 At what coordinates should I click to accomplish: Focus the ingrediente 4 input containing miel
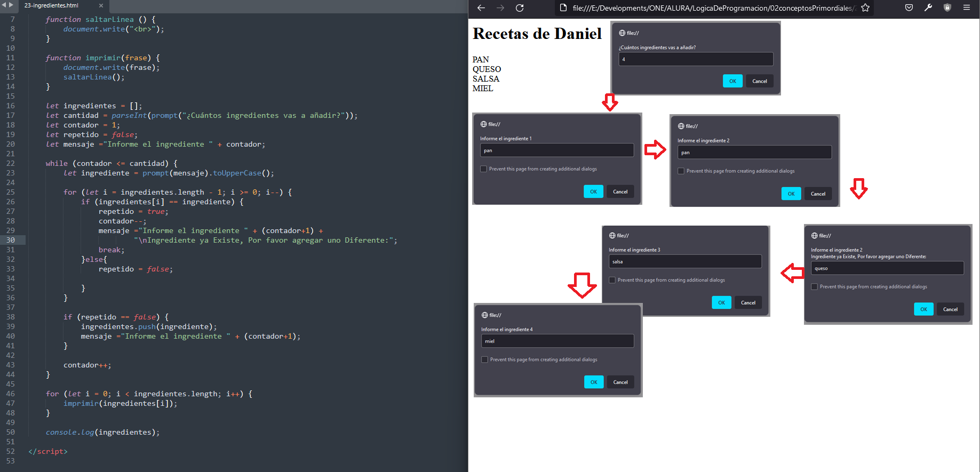557,341
